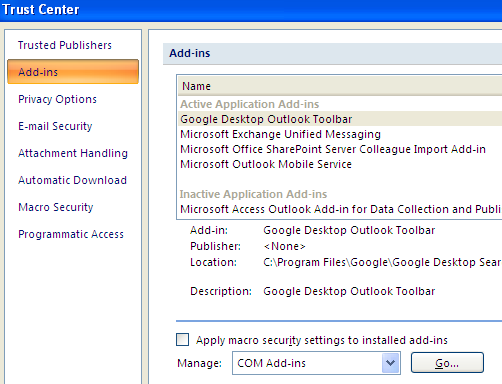Image resolution: width=502 pixels, height=384 pixels.
Task: Click the Name column header
Action: pyautogui.click(x=340, y=86)
